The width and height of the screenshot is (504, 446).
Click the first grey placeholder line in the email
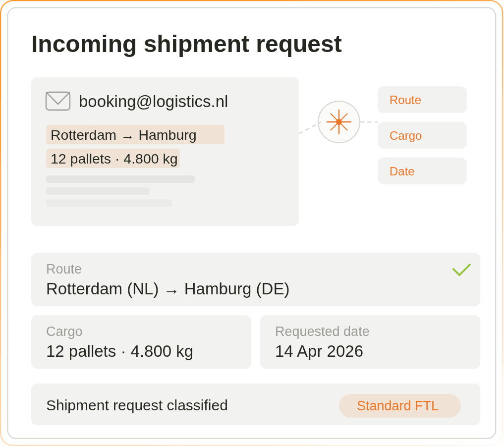[120, 179]
